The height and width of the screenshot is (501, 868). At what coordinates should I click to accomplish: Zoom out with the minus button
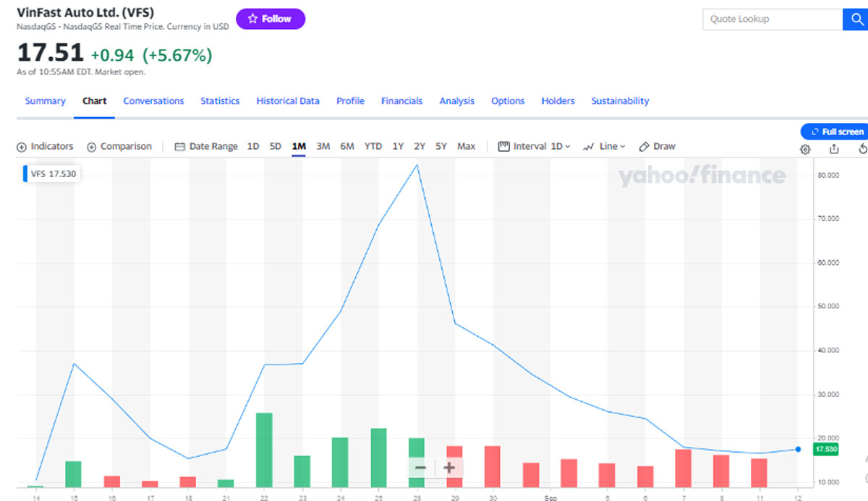coord(420,468)
